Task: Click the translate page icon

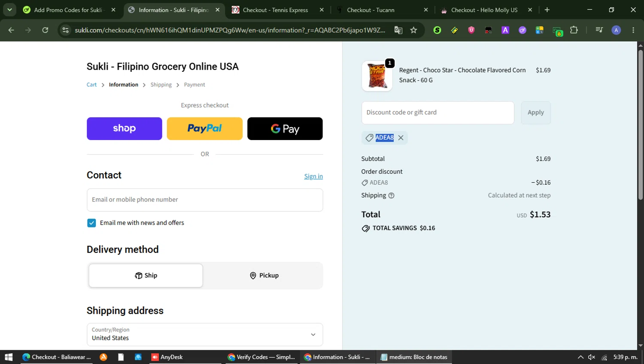Action: point(398,30)
